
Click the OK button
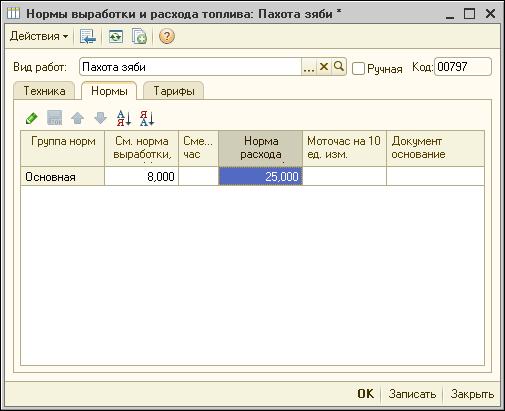(x=365, y=394)
